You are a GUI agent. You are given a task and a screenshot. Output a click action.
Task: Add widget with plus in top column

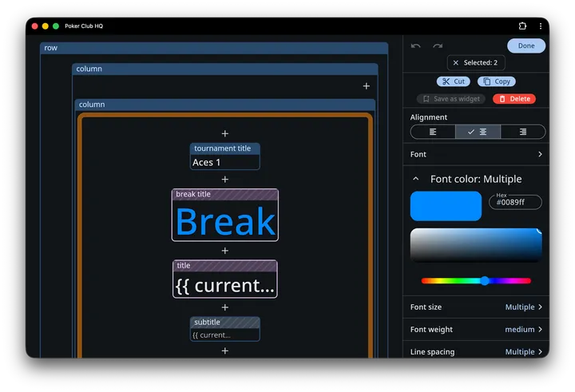(x=366, y=85)
